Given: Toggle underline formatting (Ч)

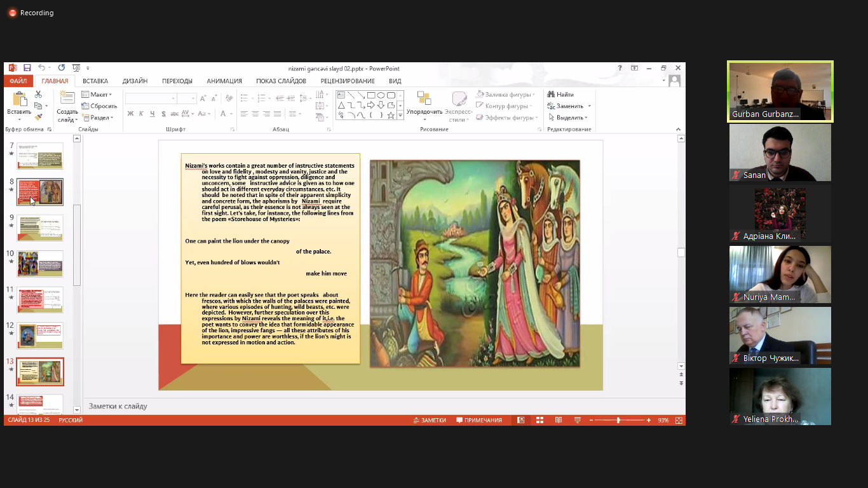Looking at the screenshot, I should [x=152, y=114].
